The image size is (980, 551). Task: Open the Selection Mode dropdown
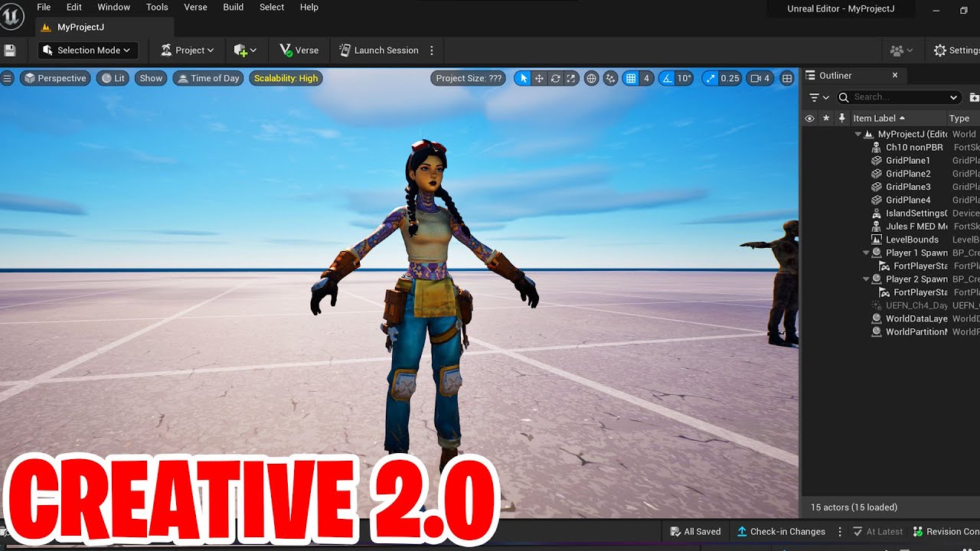(x=88, y=51)
